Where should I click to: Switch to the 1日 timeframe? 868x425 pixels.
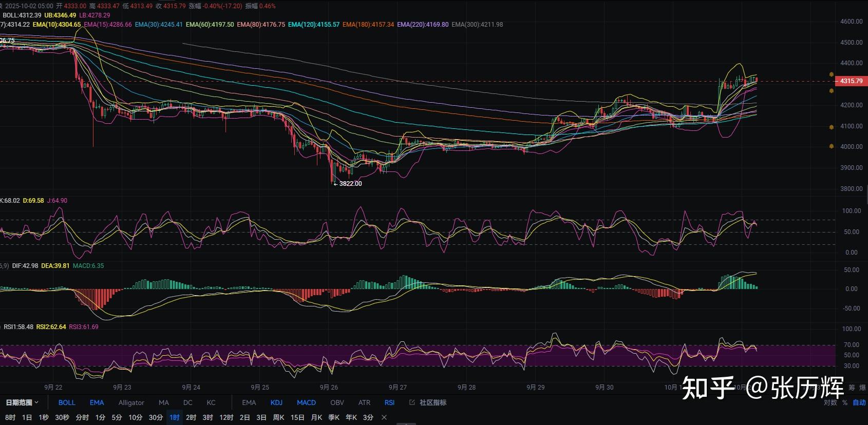27,417
